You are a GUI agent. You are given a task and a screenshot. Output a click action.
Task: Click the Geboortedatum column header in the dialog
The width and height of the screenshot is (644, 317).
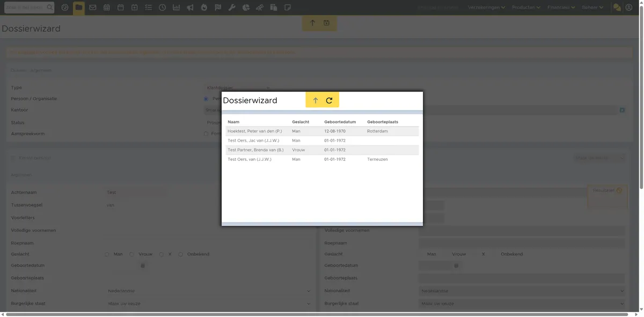coord(340,122)
